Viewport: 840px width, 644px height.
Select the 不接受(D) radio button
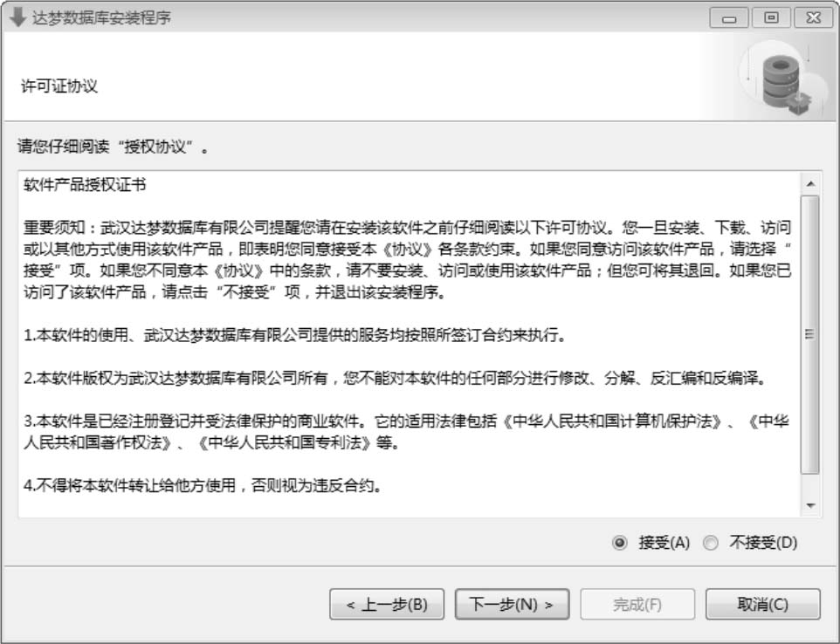pos(711,543)
